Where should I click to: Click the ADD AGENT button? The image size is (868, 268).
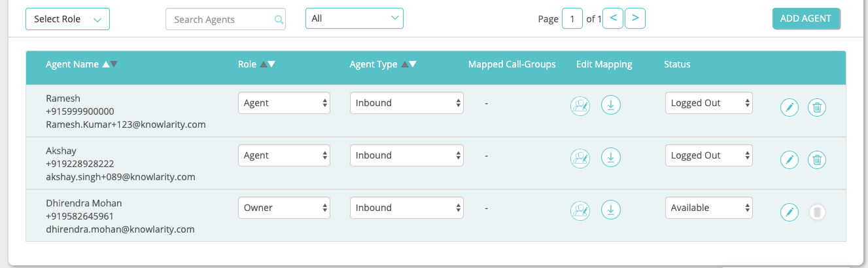click(x=806, y=18)
